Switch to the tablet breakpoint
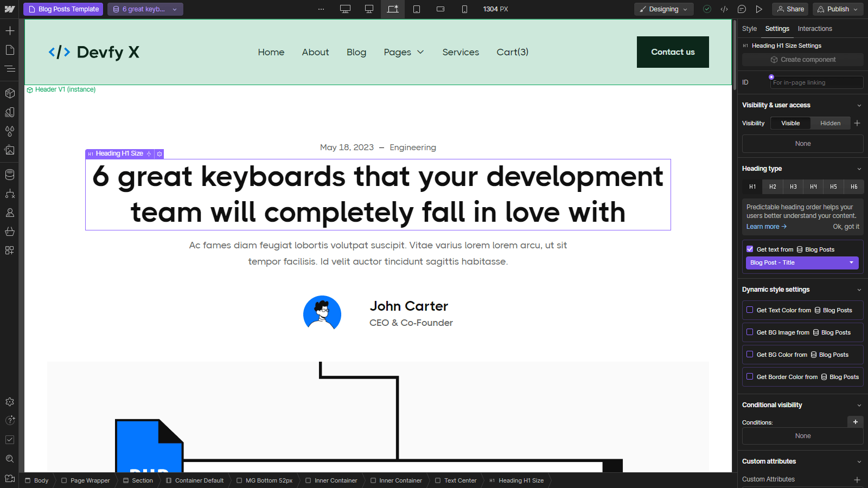Viewport: 868px width, 488px height. point(417,9)
